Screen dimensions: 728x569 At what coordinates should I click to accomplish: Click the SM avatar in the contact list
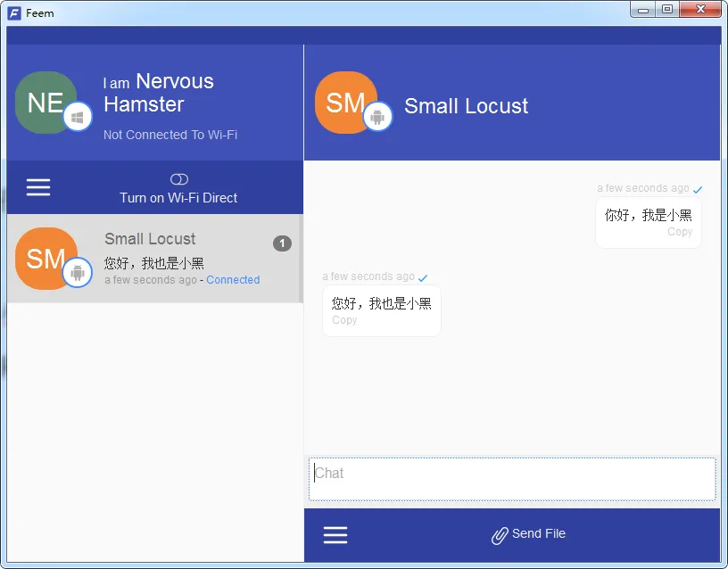point(46,259)
